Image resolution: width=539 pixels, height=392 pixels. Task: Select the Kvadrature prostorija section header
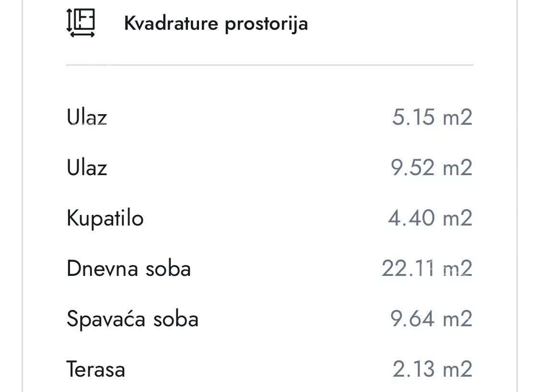(216, 23)
